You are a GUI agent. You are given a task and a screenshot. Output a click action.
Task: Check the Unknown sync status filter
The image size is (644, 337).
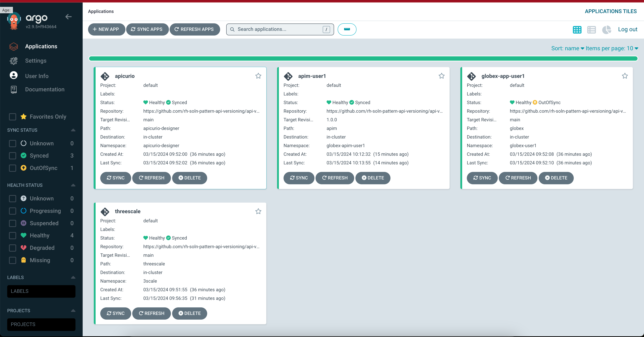click(13, 144)
